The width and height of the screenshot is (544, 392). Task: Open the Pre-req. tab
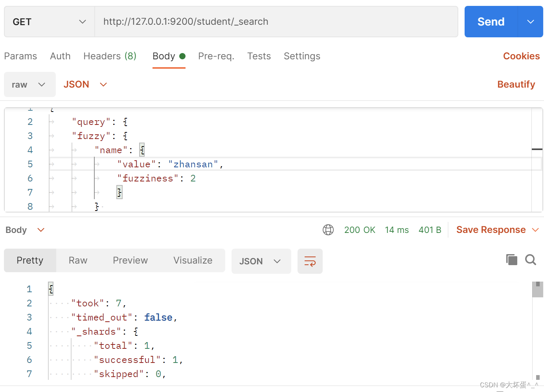click(216, 56)
